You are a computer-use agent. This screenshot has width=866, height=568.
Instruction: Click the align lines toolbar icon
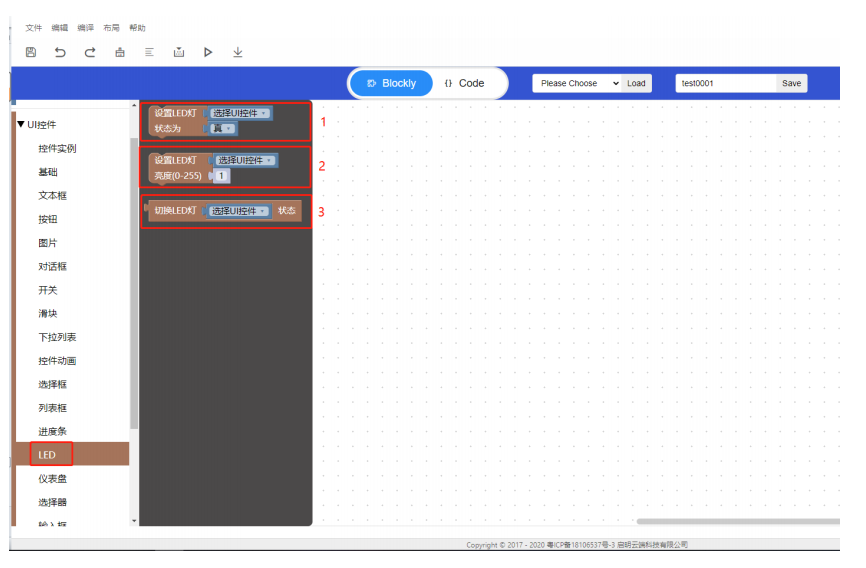(149, 52)
